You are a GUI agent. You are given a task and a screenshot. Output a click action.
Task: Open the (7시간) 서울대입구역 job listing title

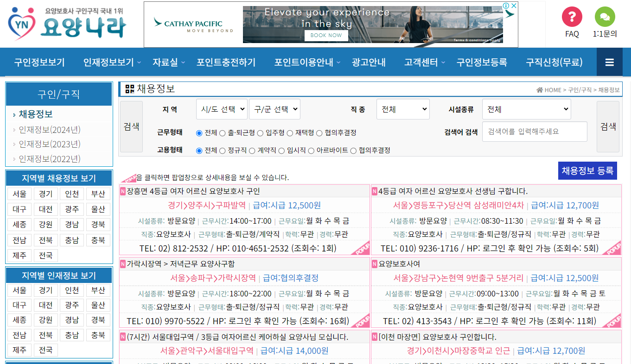pyautogui.click(x=237, y=337)
